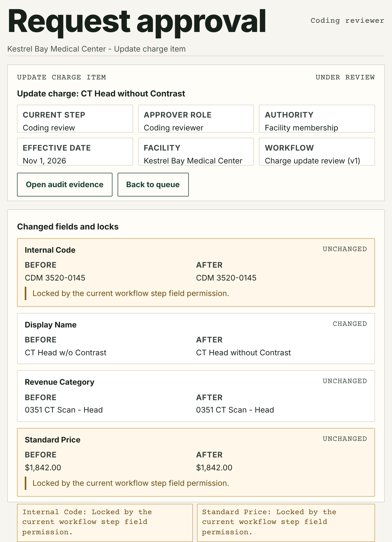Select the Authority value "Facility membership"

pos(301,128)
